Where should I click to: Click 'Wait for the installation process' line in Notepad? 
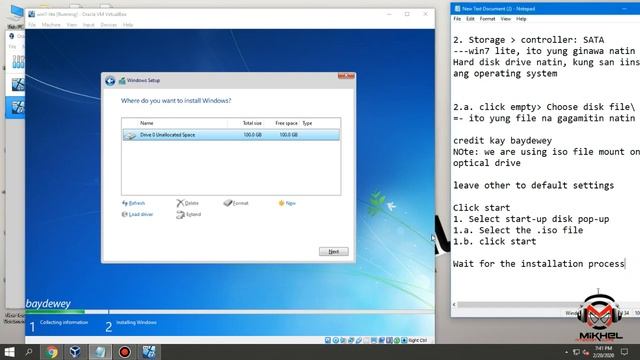click(538, 264)
